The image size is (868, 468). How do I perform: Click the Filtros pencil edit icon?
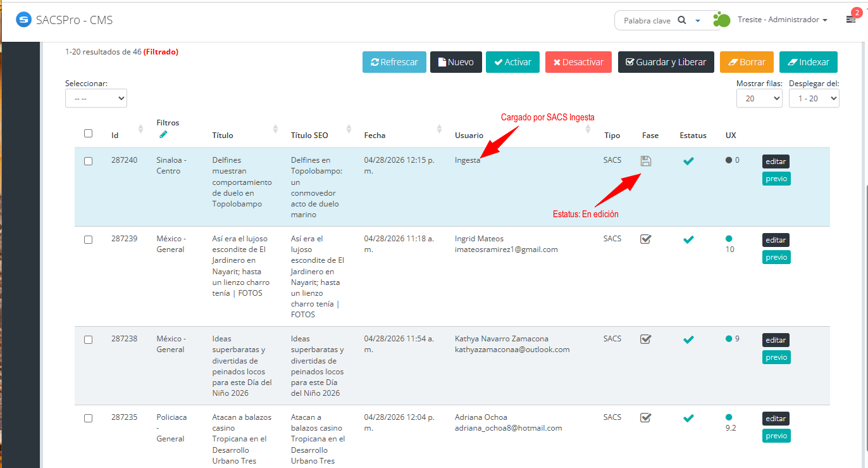pos(163,134)
